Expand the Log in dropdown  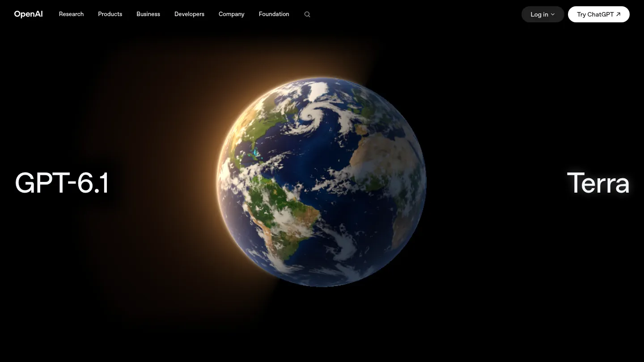tap(542, 14)
